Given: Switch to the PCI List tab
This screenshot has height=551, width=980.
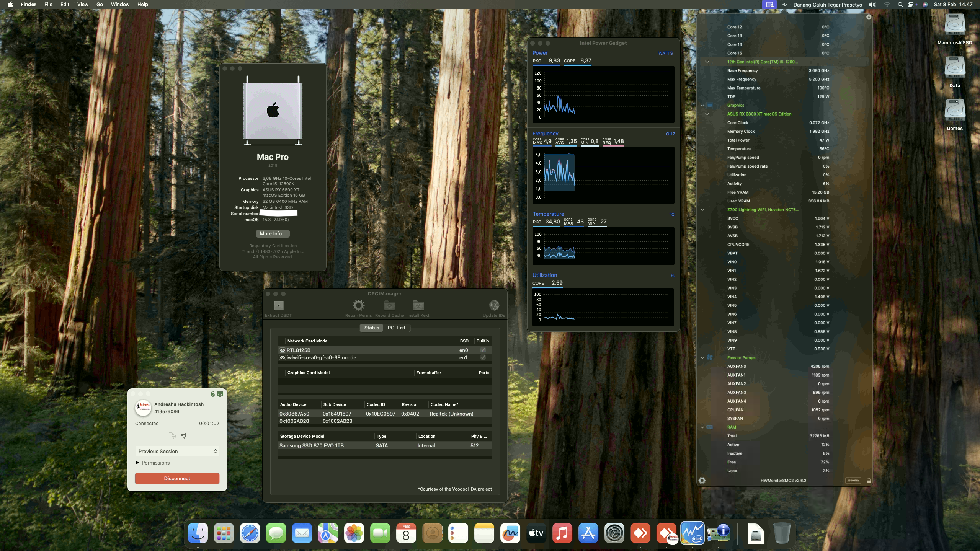Looking at the screenshot, I should (396, 328).
